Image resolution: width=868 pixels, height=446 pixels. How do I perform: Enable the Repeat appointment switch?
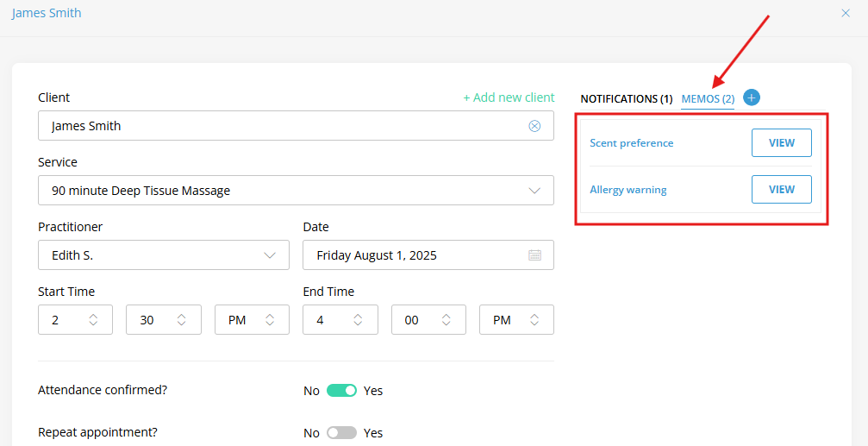click(341, 433)
